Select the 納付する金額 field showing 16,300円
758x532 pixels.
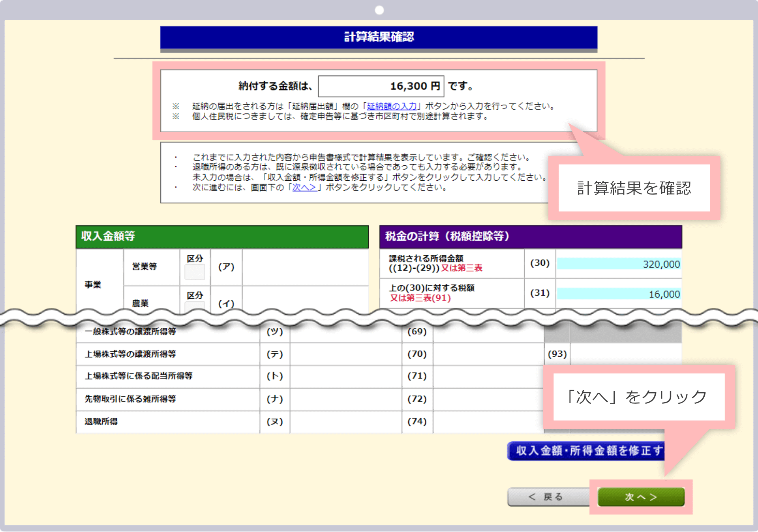(x=381, y=86)
